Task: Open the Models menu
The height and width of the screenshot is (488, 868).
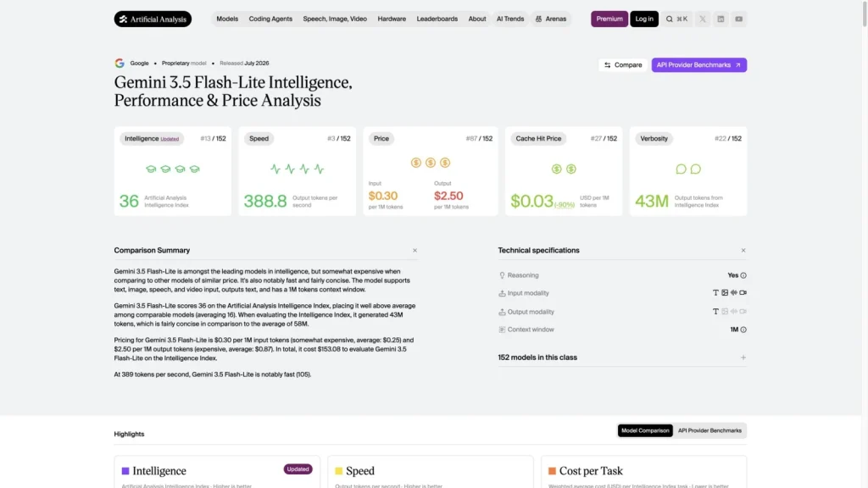Action: pyautogui.click(x=227, y=19)
